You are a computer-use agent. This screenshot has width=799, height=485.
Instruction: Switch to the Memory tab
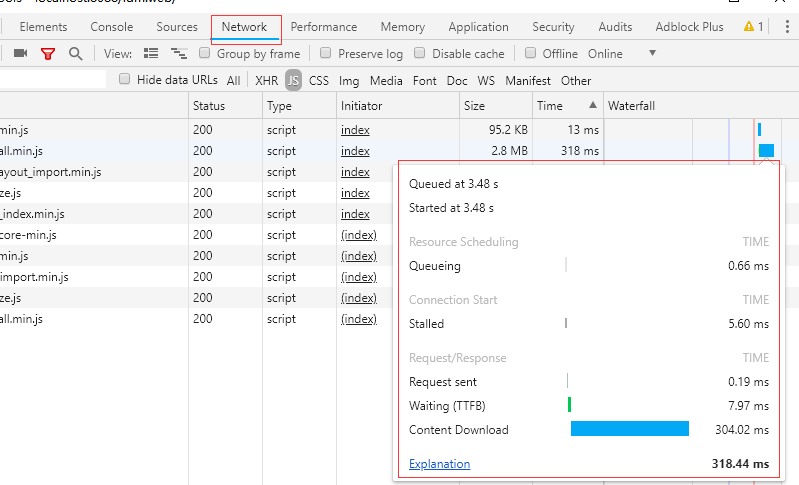point(403,26)
